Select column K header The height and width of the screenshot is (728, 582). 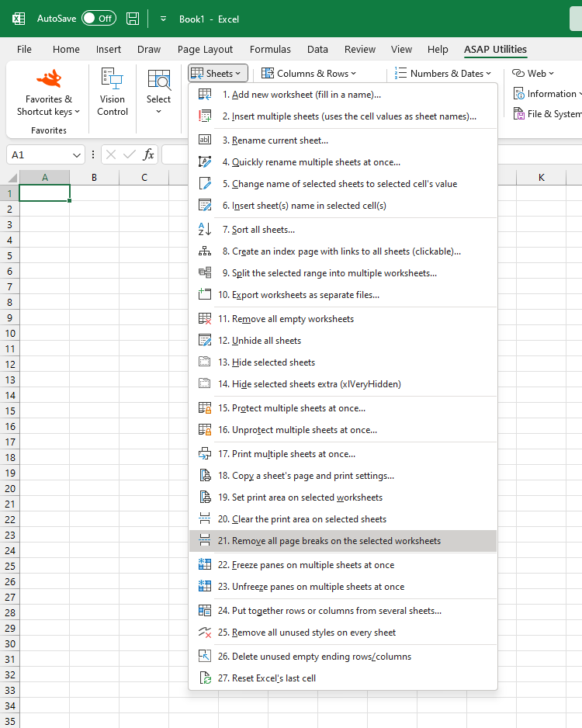(541, 178)
